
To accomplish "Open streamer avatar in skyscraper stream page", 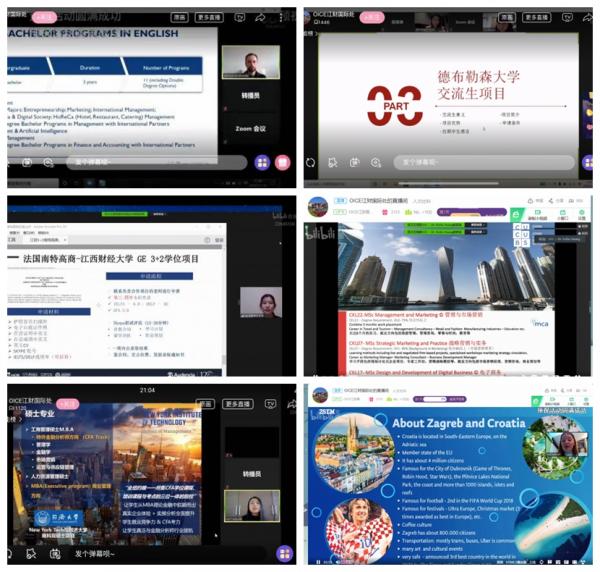I will click(318, 206).
